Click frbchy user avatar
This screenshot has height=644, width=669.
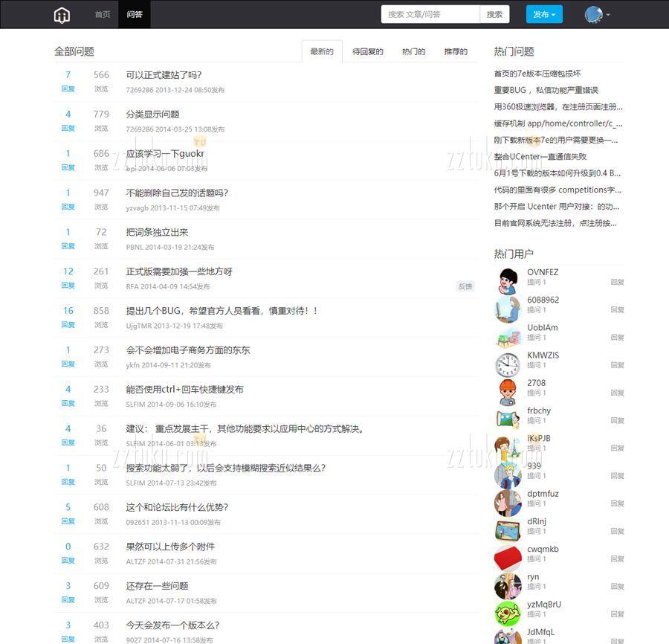click(508, 419)
